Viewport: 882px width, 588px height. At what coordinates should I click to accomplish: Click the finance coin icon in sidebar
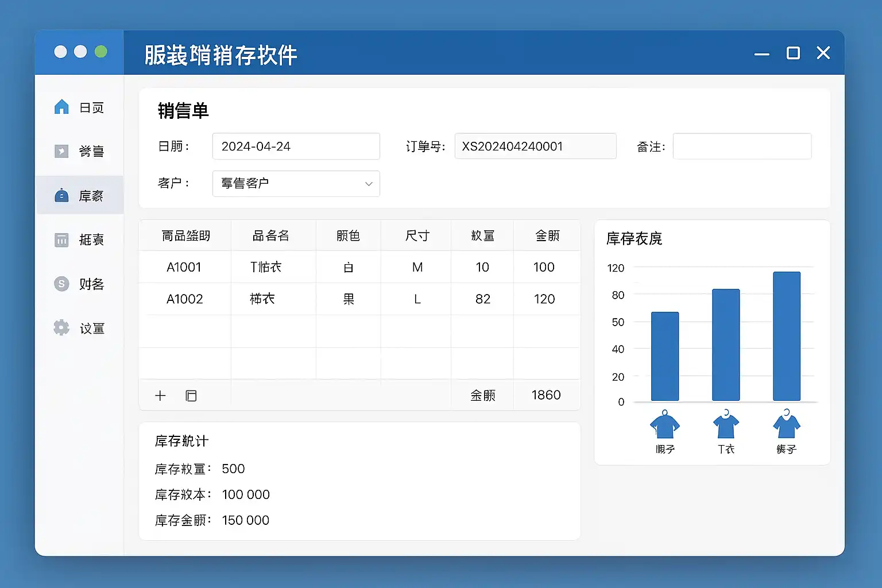[x=61, y=284]
